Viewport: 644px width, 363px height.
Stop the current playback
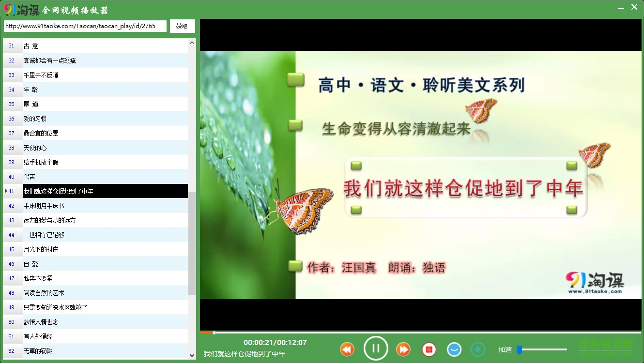tap(429, 348)
